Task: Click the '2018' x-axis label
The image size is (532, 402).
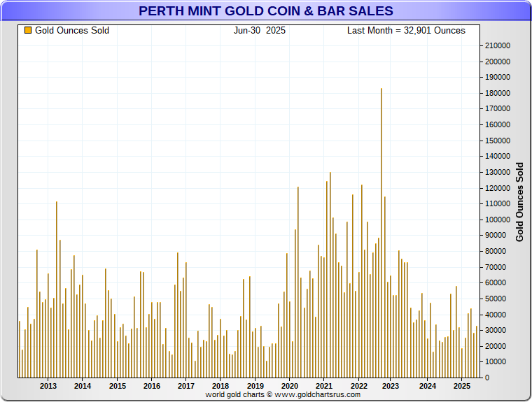Action: 220,386
